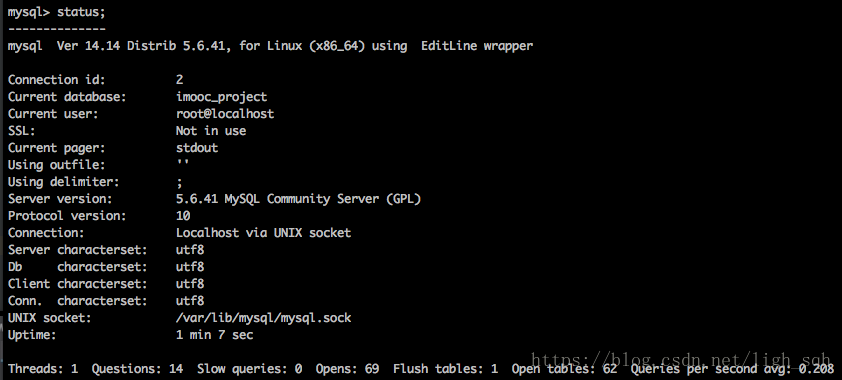This screenshot has width=842, height=380.
Task: Click the /var/lib/mysql/mysql.sock socket path
Action: [263, 318]
